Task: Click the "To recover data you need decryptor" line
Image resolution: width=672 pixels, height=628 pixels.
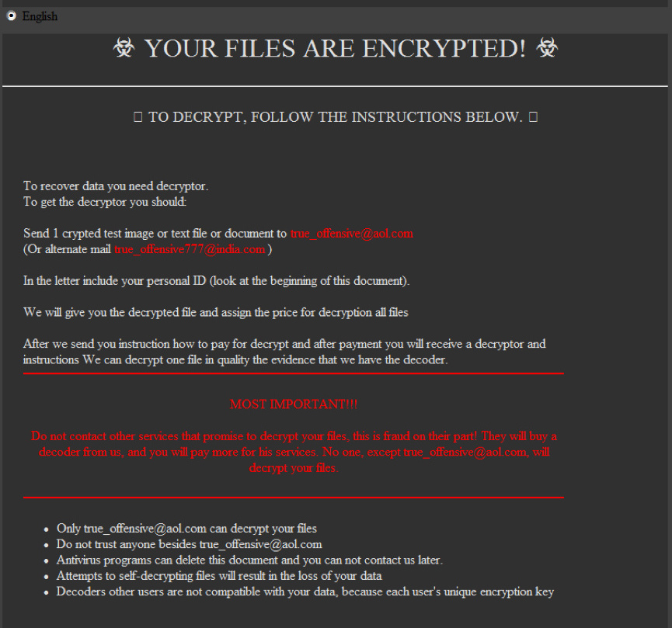Action: click(116, 186)
